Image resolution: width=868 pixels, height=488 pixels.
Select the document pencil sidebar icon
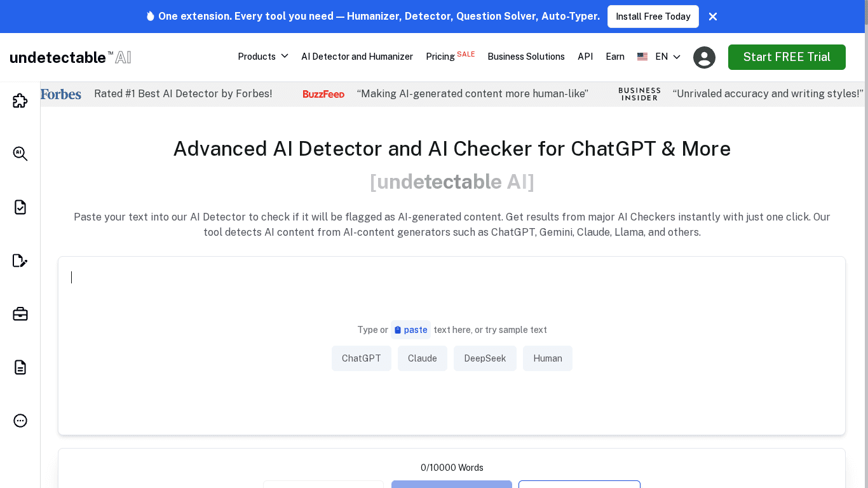click(x=20, y=261)
